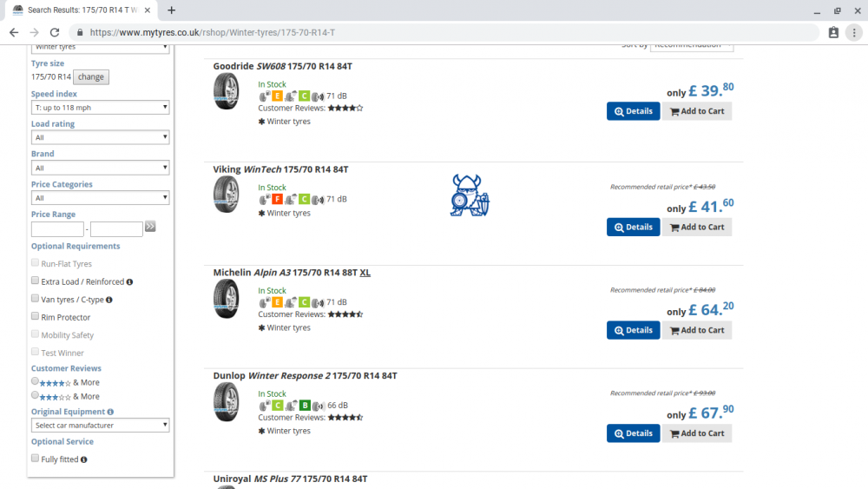Open a new browser tab
Screen dimensions: 868x489
[172, 10]
